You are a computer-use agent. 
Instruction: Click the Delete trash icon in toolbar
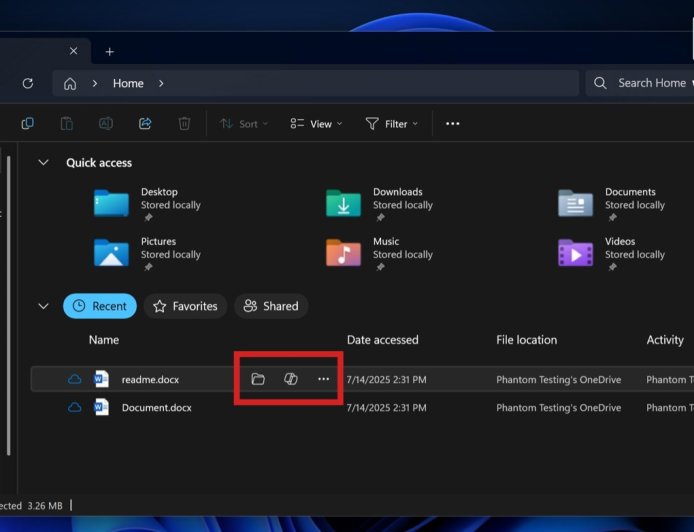point(185,123)
